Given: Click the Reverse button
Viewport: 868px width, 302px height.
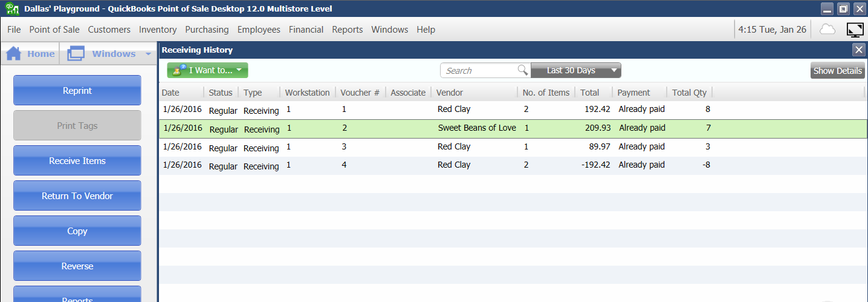Looking at the screenshot, I should tap(77, 266).
